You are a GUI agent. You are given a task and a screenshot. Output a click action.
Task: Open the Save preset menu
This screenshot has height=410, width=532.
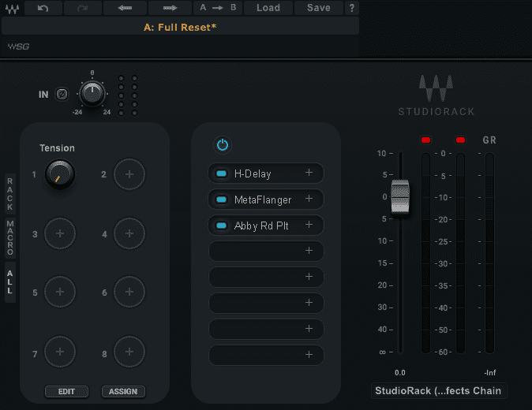pos(319,8)
